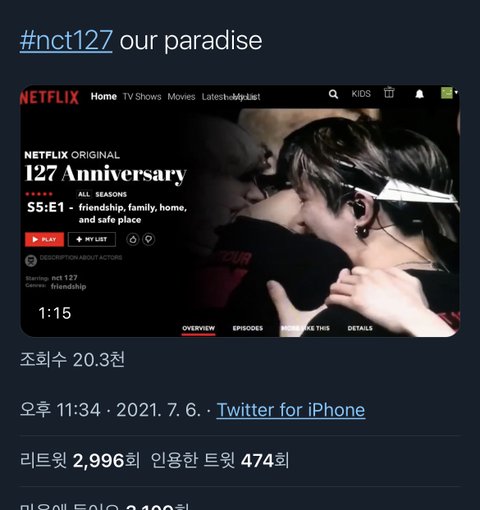Viewport: 480px width, 510px height.
Task: Open the Twitter for iPhone link
Action: click(x=291, y=410)
